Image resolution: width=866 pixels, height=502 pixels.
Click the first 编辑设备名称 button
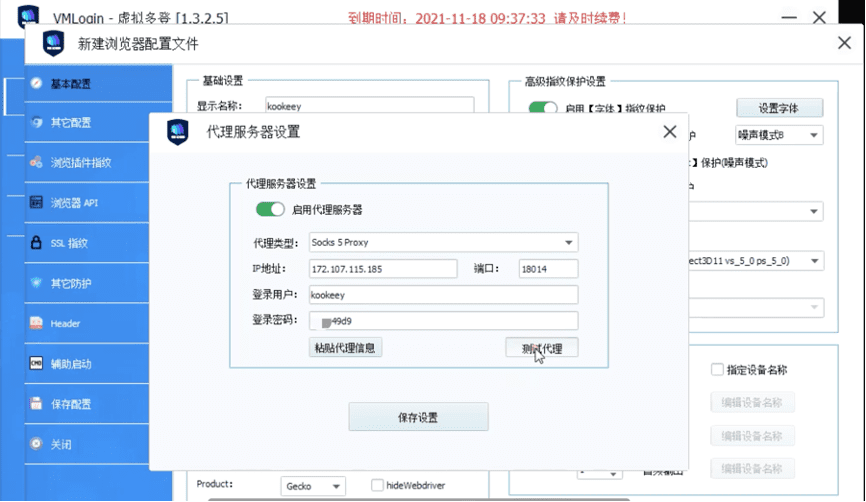click(752, 402)
